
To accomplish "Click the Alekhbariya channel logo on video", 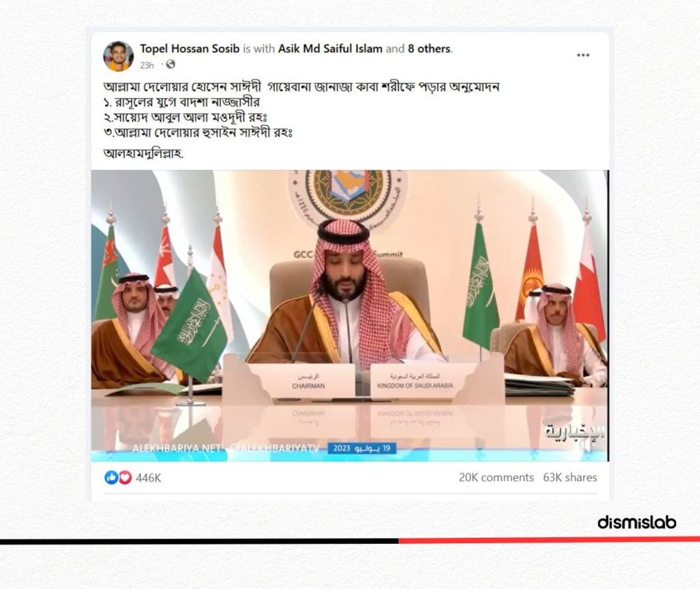I will (x=575, y=431).
